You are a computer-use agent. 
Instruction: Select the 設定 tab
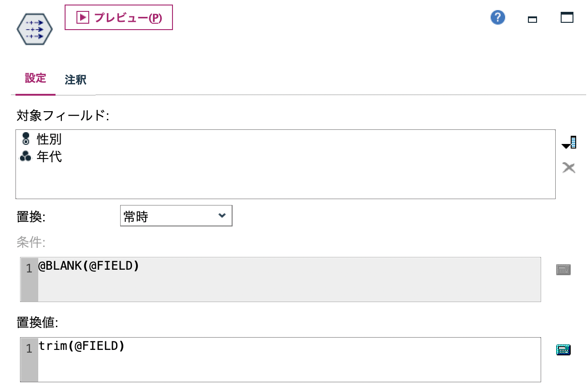(x=35, y=79)
